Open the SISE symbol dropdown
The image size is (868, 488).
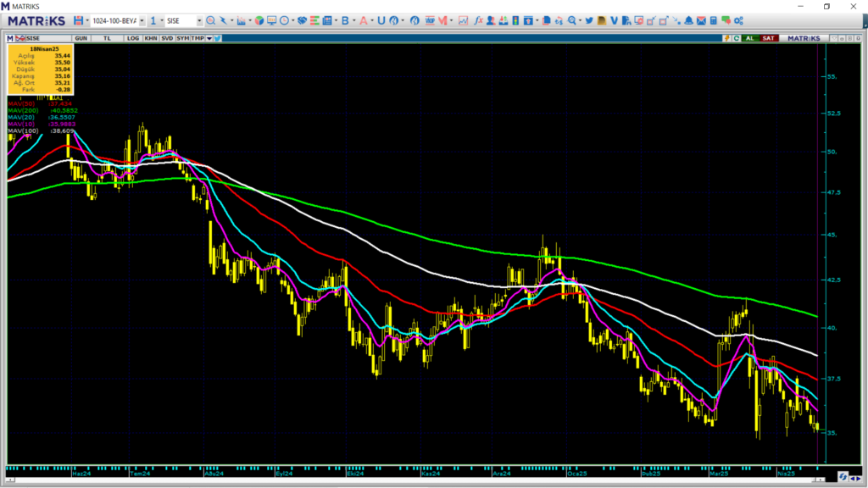[199, 20]
